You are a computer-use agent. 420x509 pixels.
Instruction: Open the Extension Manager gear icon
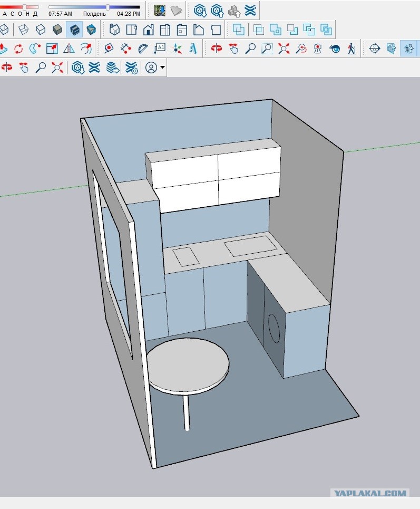pos(131,68)
